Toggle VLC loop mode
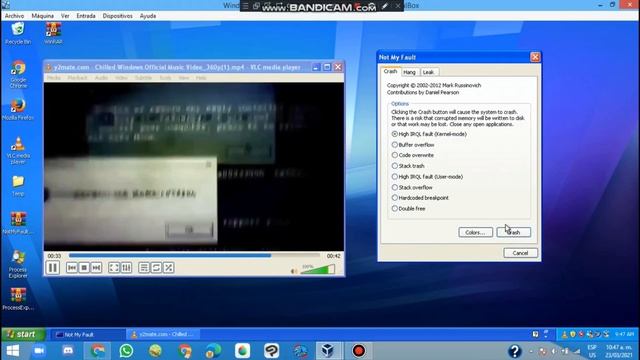This screenshot has width=640, height=360. coord(156,268)
